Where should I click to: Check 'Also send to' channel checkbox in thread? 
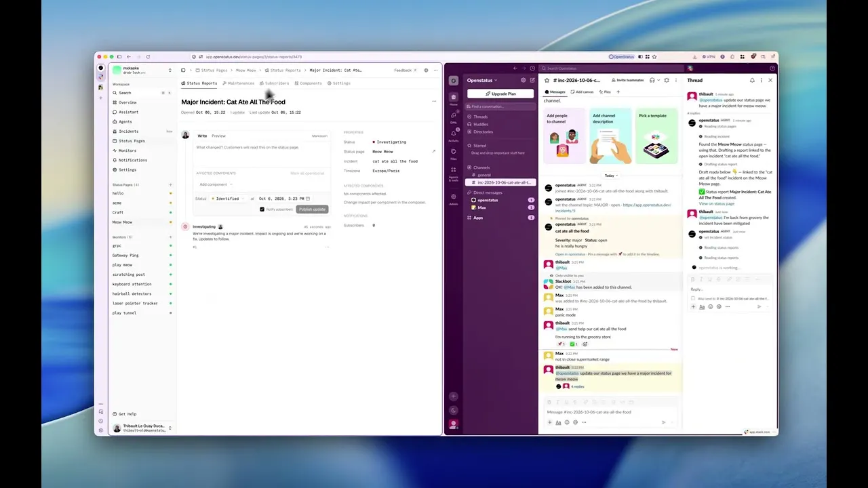tap(692, 298)
